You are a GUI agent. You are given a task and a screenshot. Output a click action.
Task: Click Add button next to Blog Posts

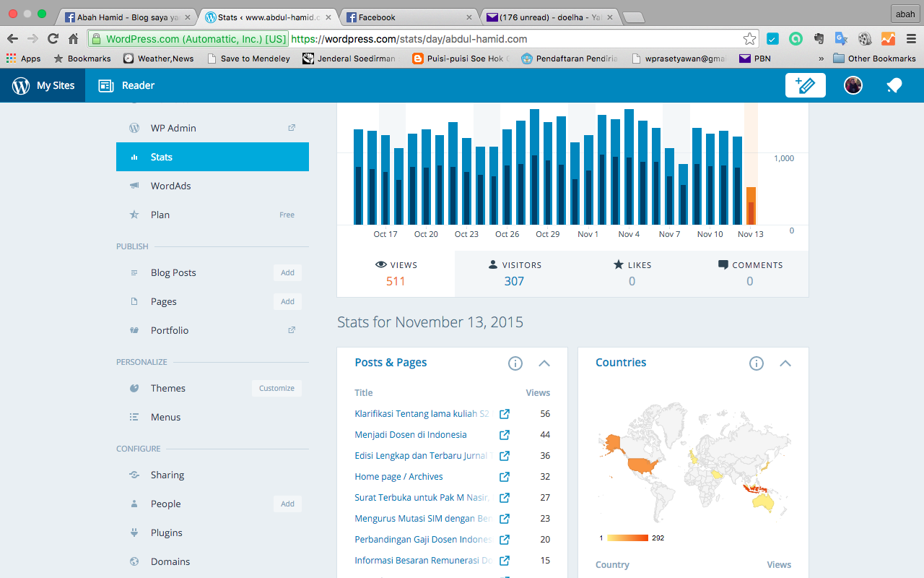pos(287,272)
